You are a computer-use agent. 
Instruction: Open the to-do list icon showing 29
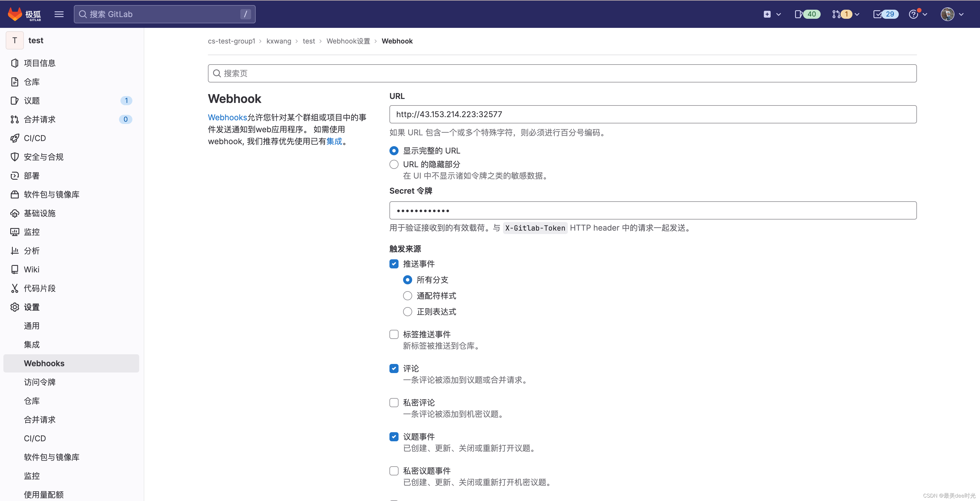coord(877,14)
